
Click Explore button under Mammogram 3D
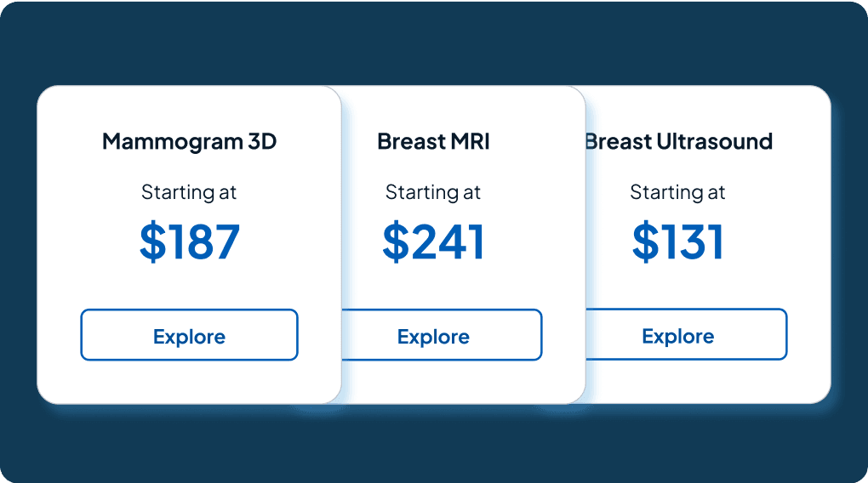click(189, 335)
